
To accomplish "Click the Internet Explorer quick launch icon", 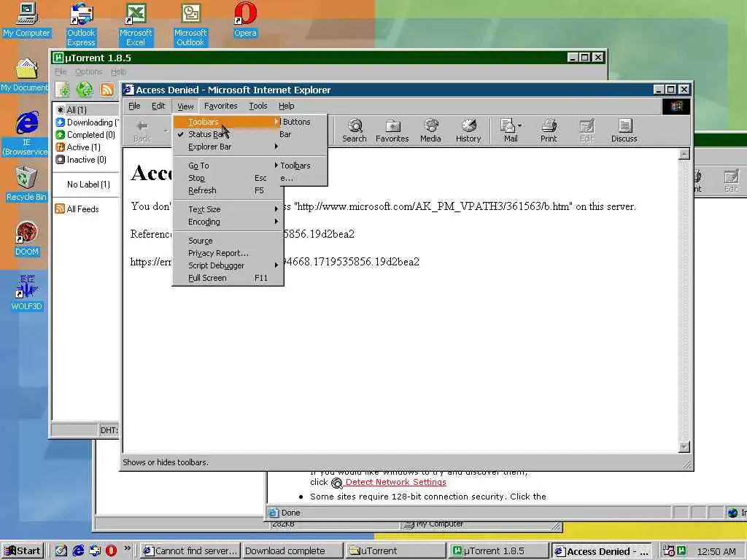I will tap(78, 551).
